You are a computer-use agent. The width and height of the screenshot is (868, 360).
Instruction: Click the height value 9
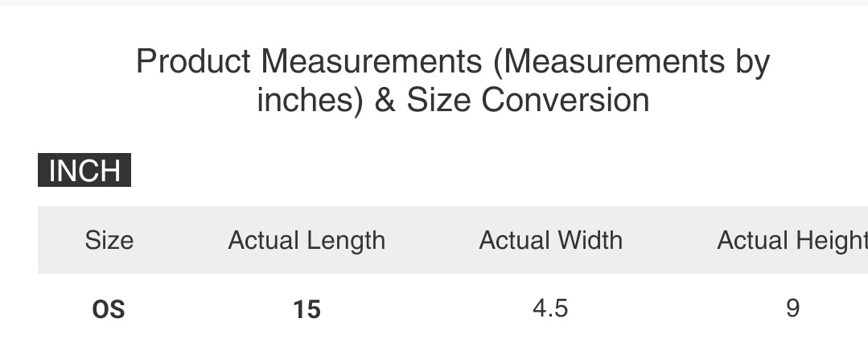[x=792, y=308]
